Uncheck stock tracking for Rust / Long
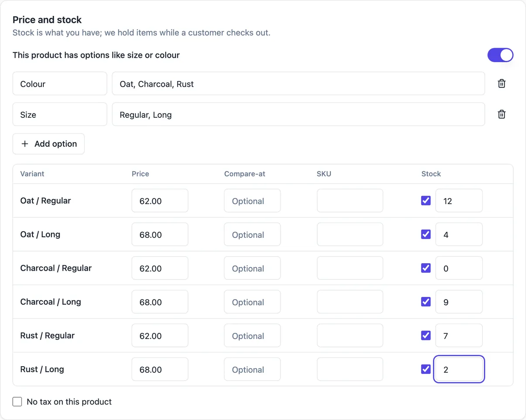 point(426,369)
